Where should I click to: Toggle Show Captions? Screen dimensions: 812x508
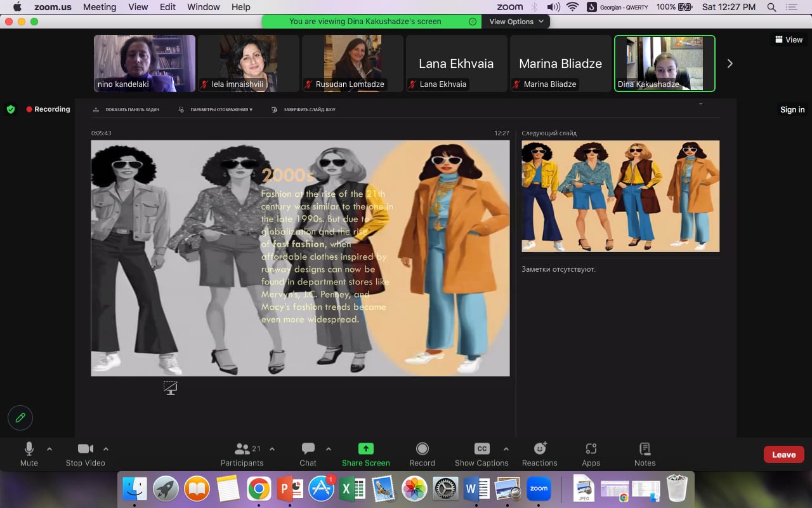click(x=482, y=449)
